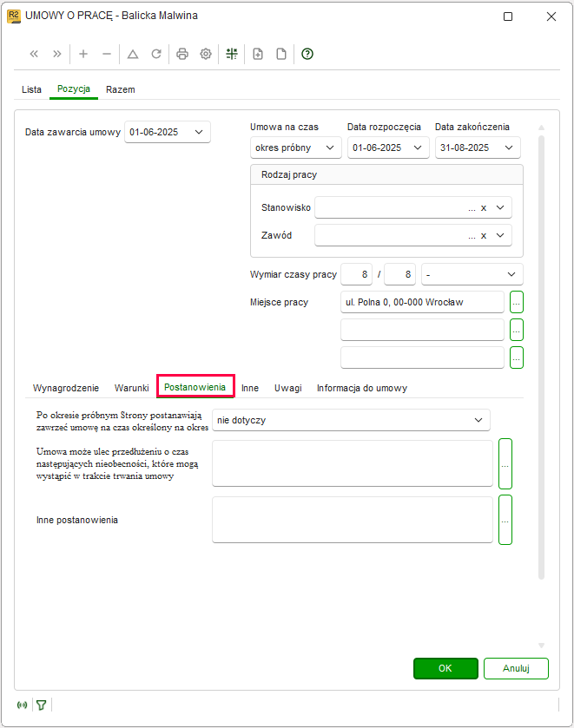Open Warunki tab
Viewport: 574px width, 728px height.
coord(131,388)
